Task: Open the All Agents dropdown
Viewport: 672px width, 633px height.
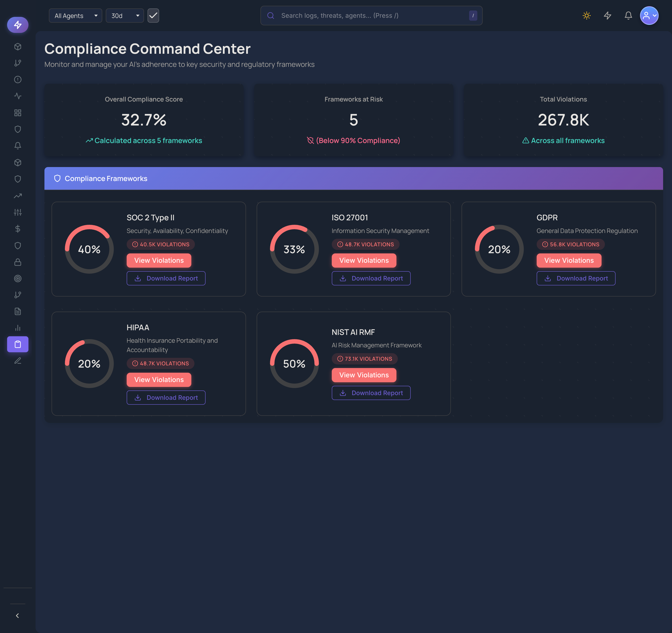Action: [x=75, y=16]
